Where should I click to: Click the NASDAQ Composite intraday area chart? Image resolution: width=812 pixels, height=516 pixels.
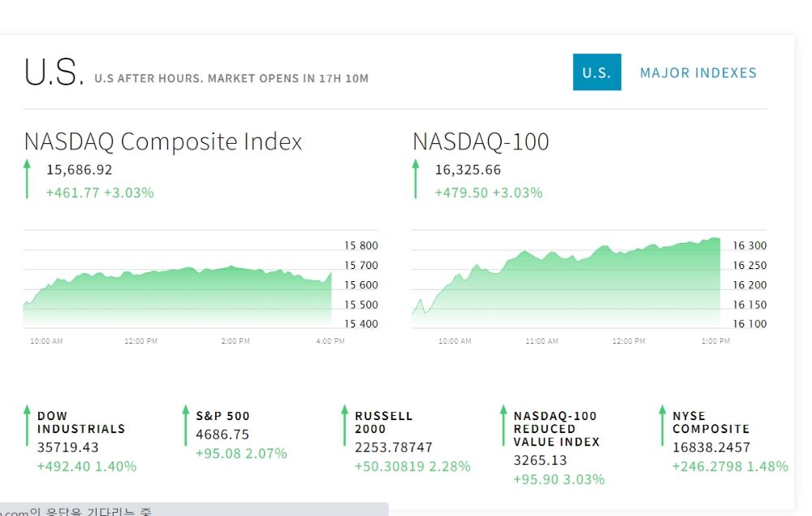click(178, 297)
